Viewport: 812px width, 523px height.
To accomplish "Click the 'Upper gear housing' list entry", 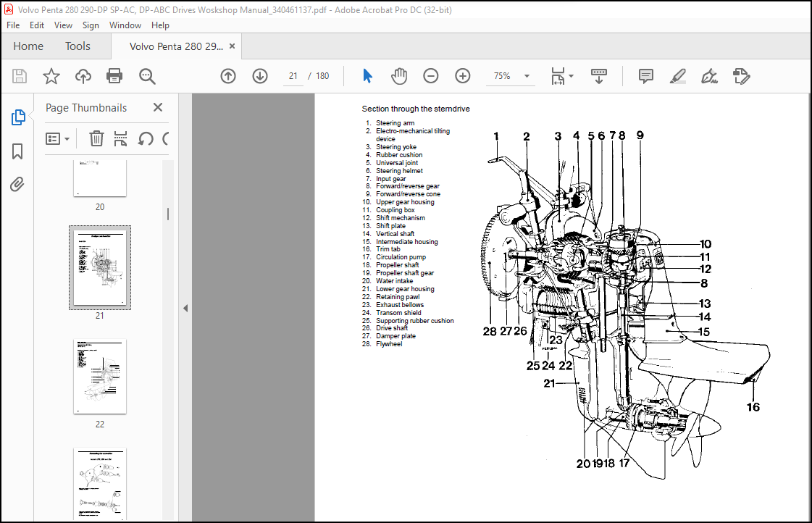I will point(405,202).
